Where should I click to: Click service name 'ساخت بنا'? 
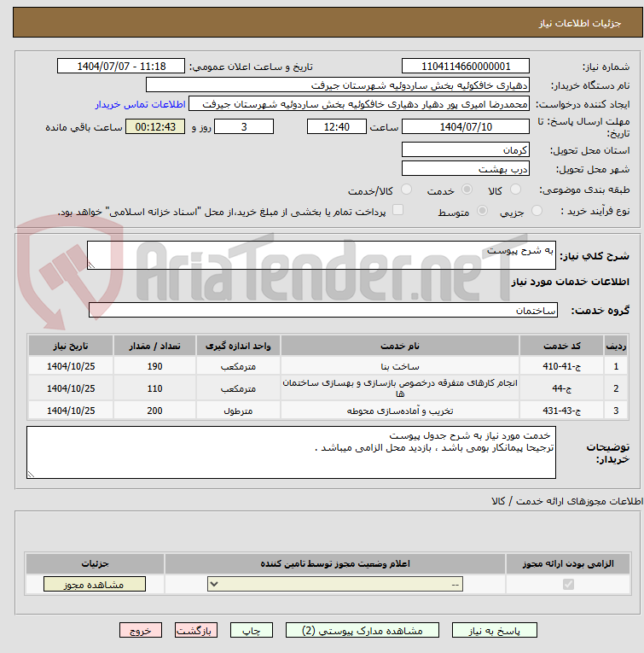(x=400, y=366)
